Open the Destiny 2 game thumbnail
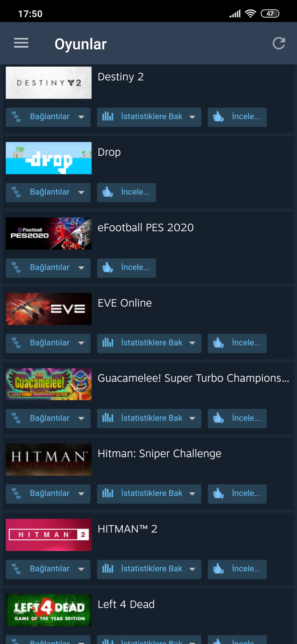Viewport: 297px width, 644px height. (49, 83)
